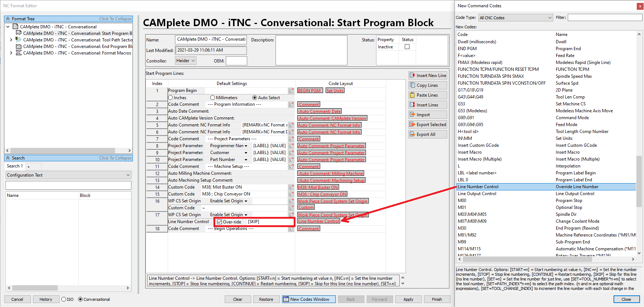Open edit icon for Machine Setup comment row
Viewport: 644px width, 307px height.
click(291, 167)
